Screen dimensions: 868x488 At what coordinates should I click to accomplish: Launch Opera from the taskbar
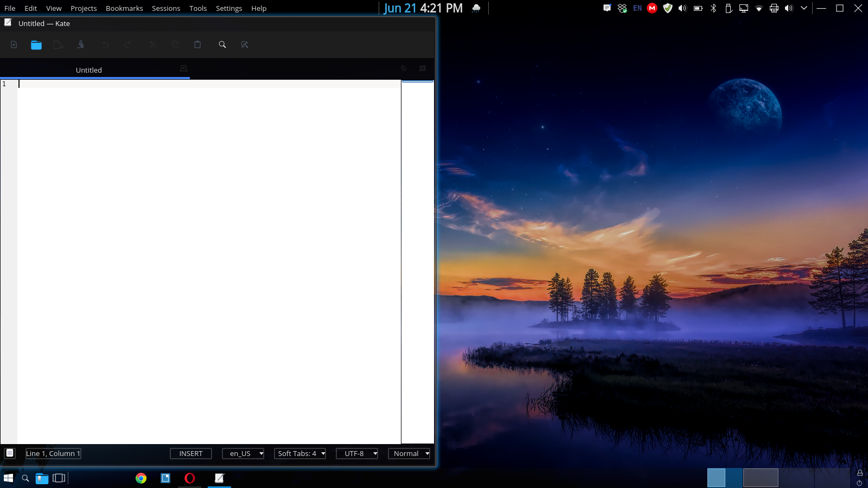click(190, 478)
